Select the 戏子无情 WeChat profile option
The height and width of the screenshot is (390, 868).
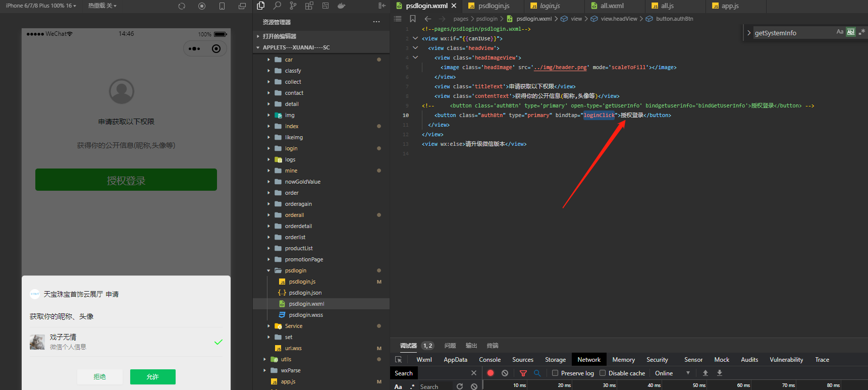126,342
